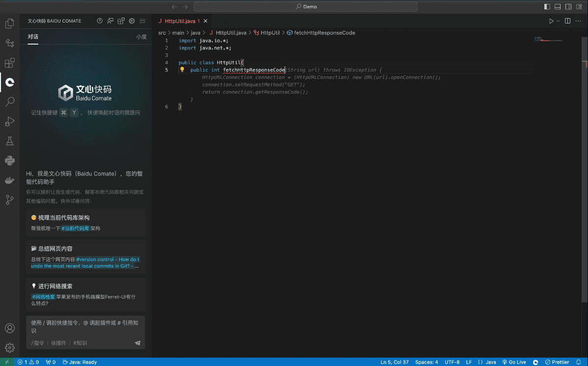The width and height of the screenshot is (588, 366).
Task: Open the Explorer files view
Action: click(10, 24)
